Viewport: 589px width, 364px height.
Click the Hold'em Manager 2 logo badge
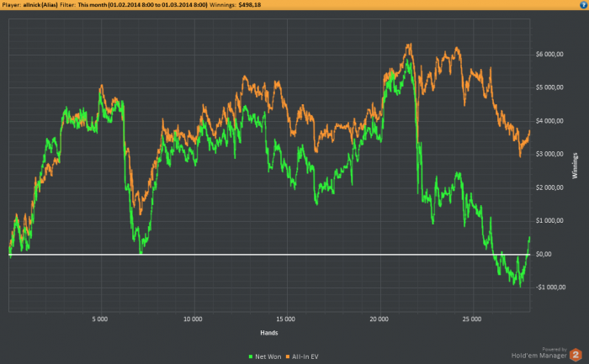pyautogui.click(x=576, y=354)
